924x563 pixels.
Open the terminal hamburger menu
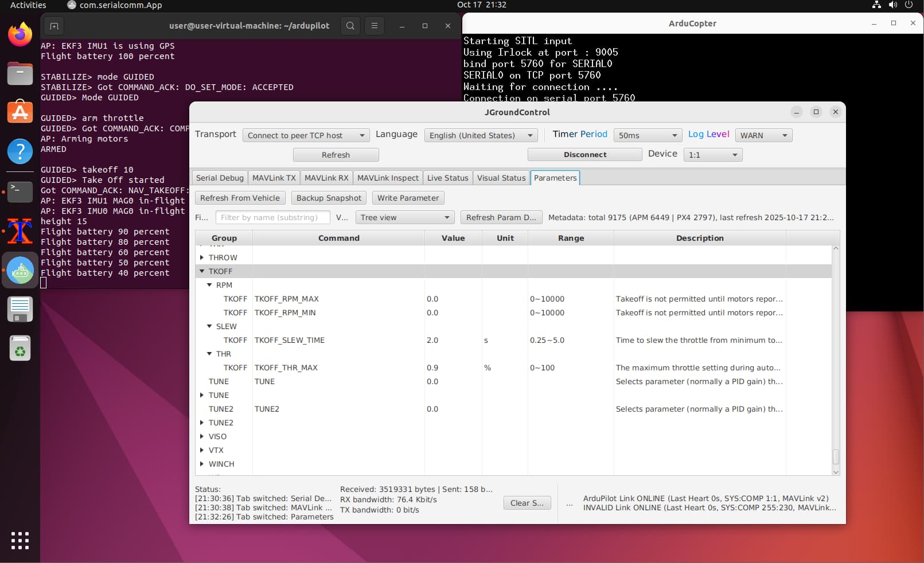click(x=375, y=26)
